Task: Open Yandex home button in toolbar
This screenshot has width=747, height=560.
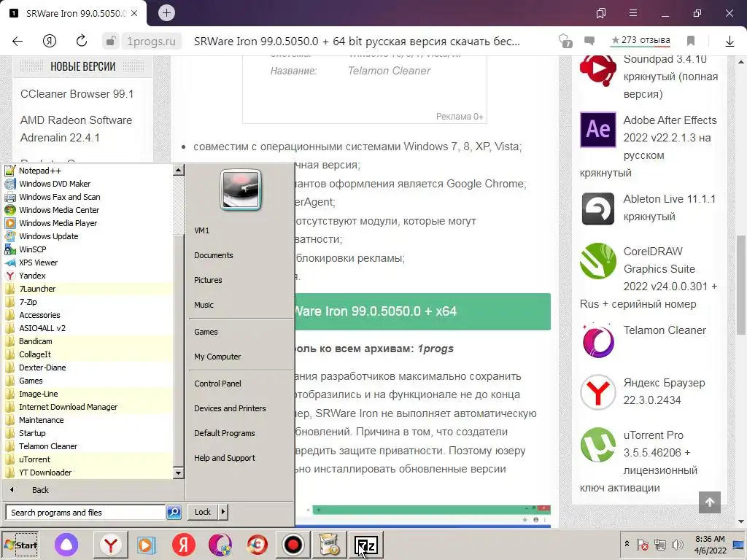Action: coord(50,42)
